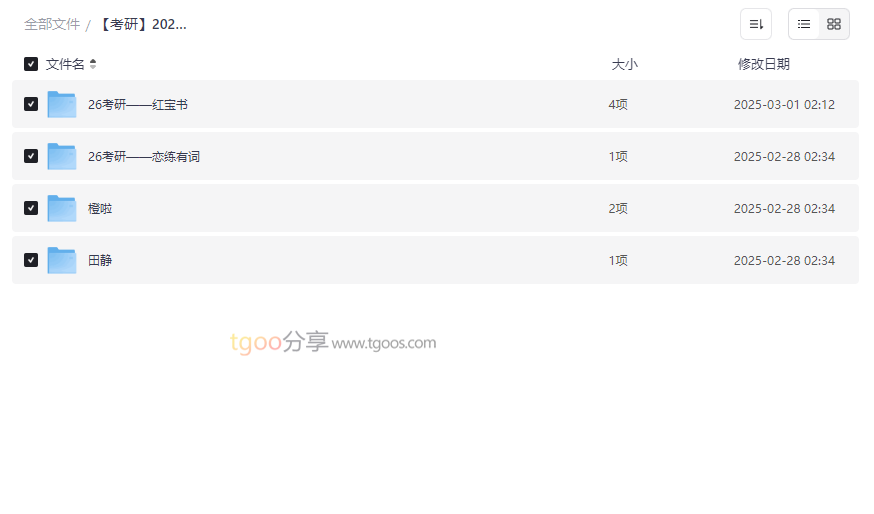This screenshot has height=514, width=874.
Task: Open the sort order menu icon
Action: (x=756, y=24)
